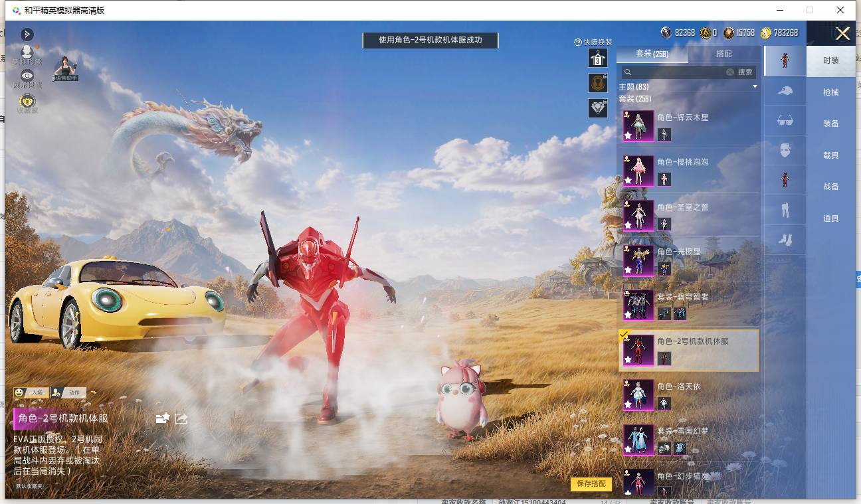This screenshot has width=861, height=504.
Task: Select the face mask category icon
Action: click(x=785, y=150)
